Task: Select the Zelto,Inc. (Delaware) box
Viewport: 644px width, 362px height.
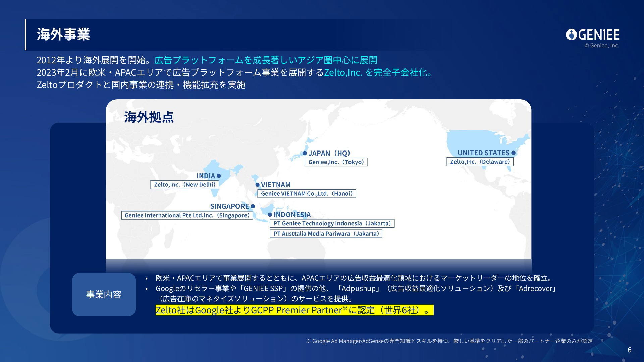Action: click(480, 162)
